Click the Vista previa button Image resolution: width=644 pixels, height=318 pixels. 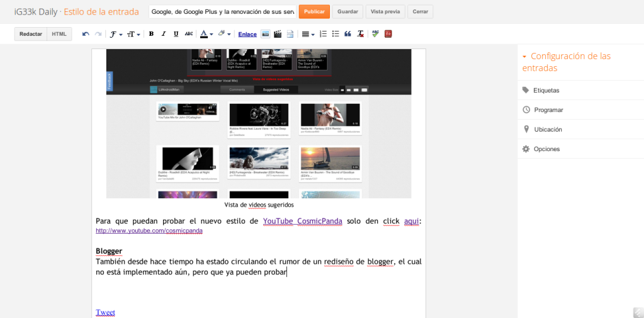coord(385,11)
